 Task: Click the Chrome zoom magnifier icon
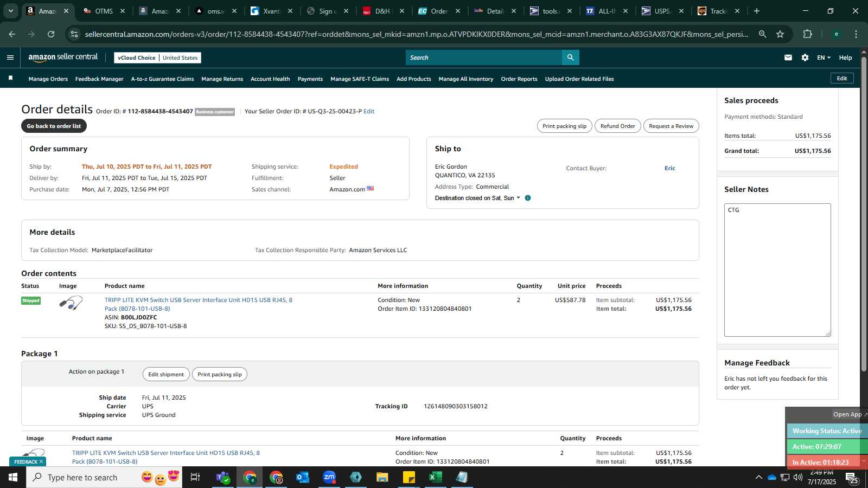[x=762, y=34]
